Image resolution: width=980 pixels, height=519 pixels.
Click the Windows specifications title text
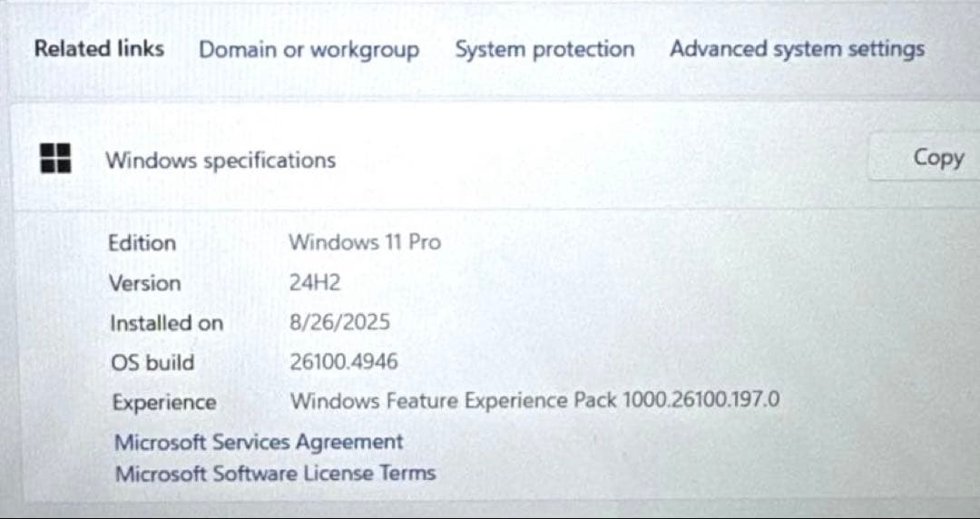[x=220, y=161]
